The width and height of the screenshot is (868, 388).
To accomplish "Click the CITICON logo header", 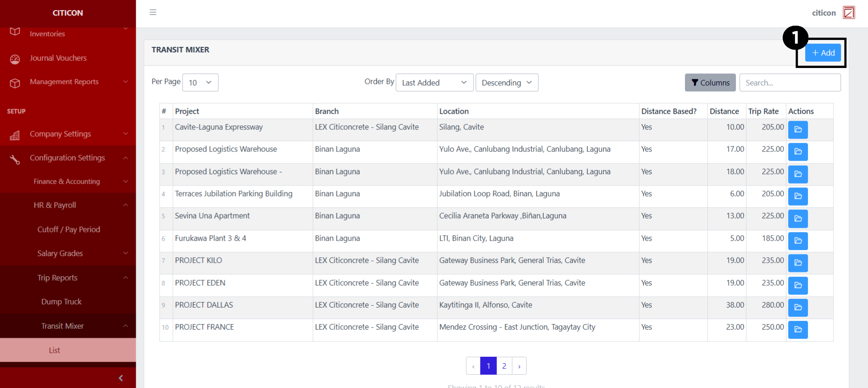I will pyautogui.click(x=68, y=13).
